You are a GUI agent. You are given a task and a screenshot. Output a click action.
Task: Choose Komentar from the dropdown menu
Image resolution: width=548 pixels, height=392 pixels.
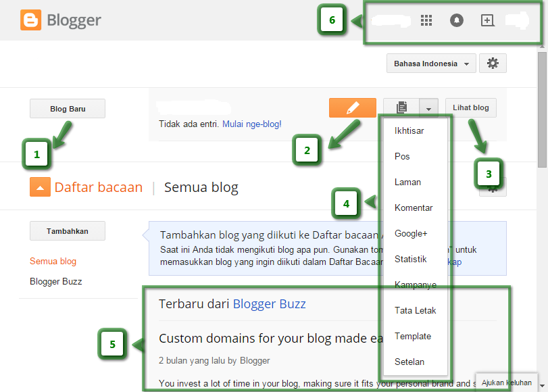(415, 207)
